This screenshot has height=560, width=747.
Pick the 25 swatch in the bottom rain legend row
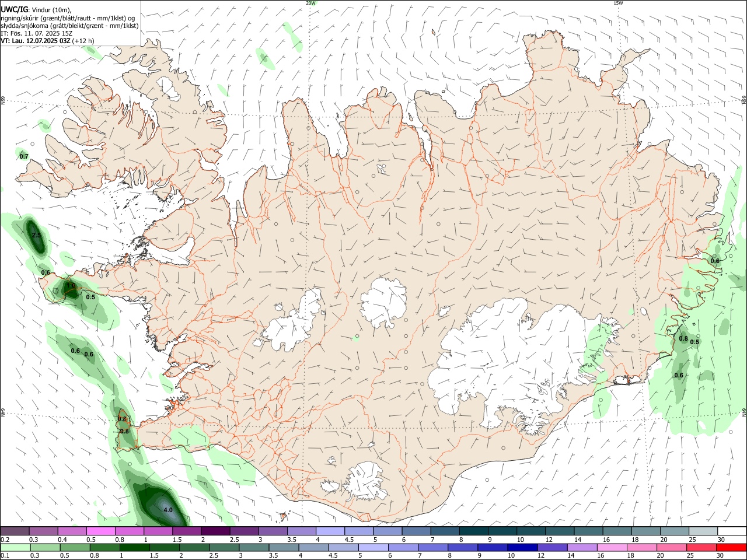(x=702, y=548)
